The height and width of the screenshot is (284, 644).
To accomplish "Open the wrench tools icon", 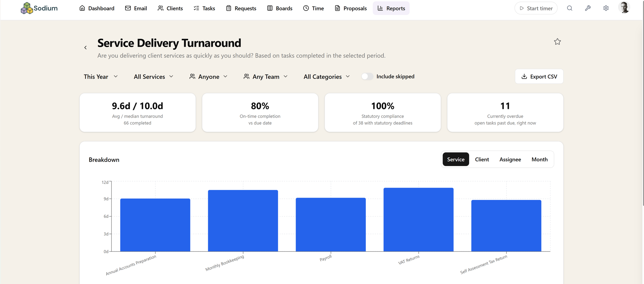I will tap(588, 8).
